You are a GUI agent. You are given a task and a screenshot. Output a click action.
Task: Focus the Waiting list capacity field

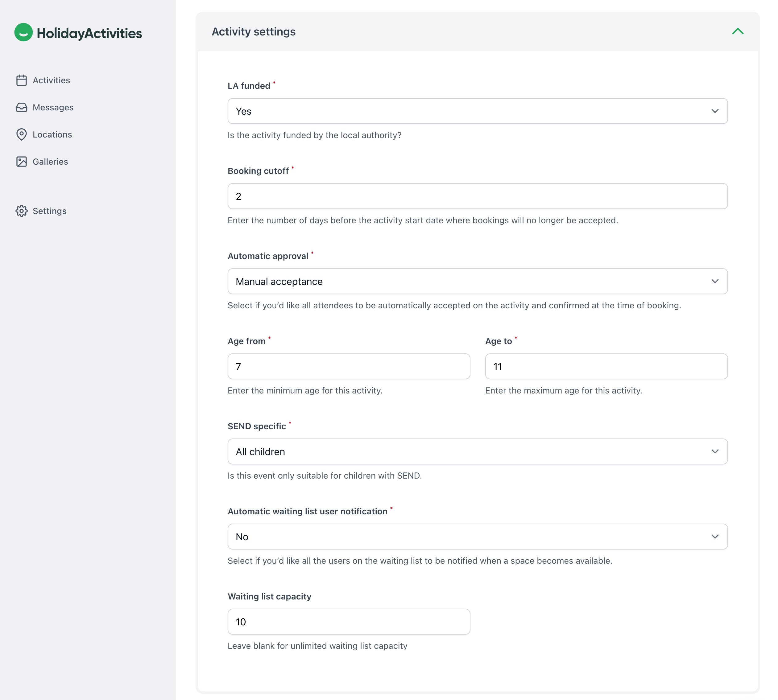(348, 622)
